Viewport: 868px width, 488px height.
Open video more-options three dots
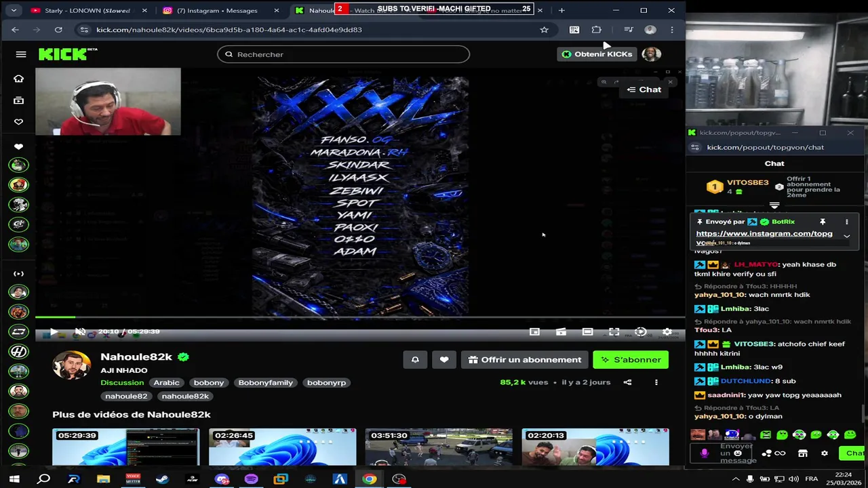(656, 382)
